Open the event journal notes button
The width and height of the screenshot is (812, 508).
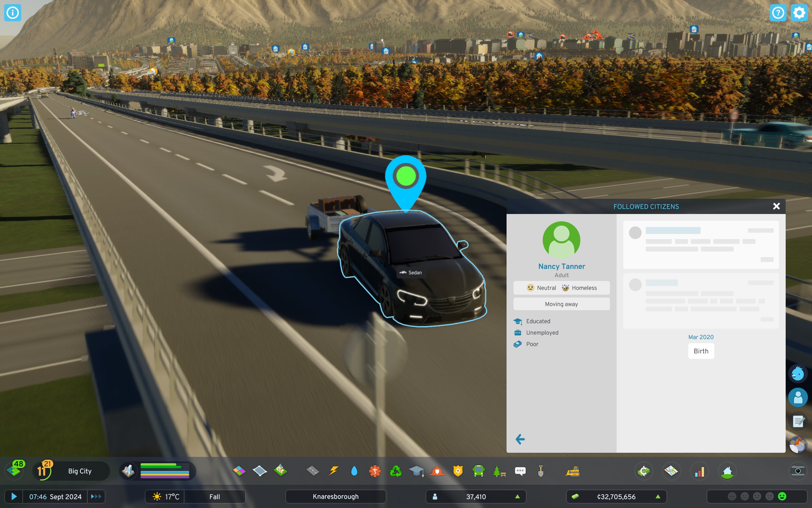click(x=798, y=421)
